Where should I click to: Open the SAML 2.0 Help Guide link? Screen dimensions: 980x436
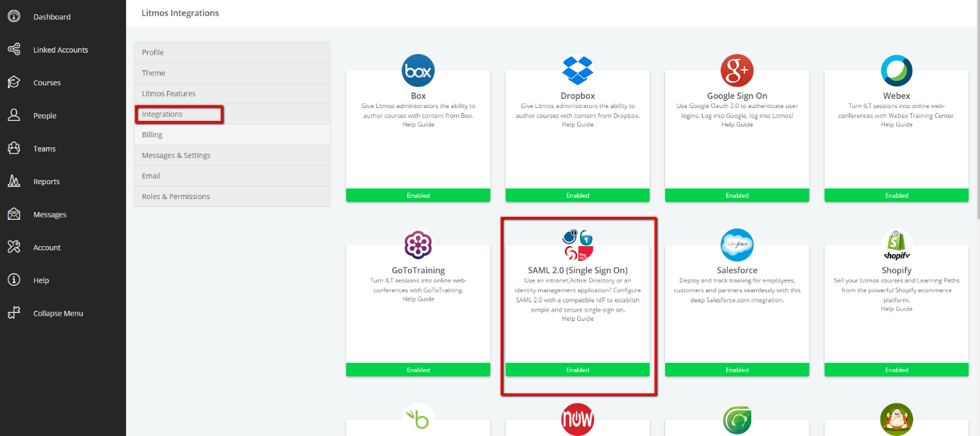[x=578, y=319]
